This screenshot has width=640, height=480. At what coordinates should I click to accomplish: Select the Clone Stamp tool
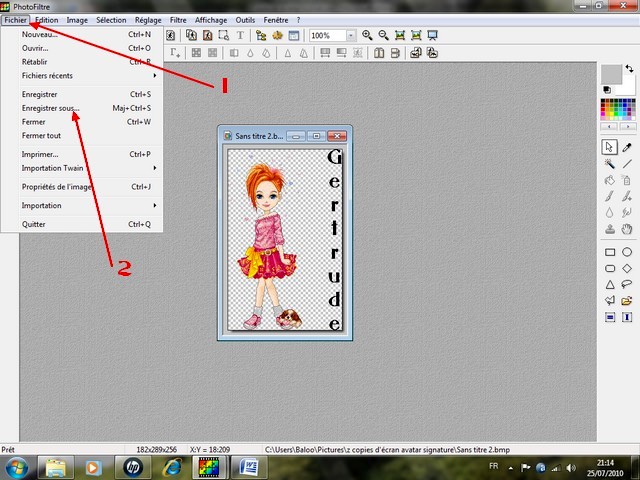609,229
